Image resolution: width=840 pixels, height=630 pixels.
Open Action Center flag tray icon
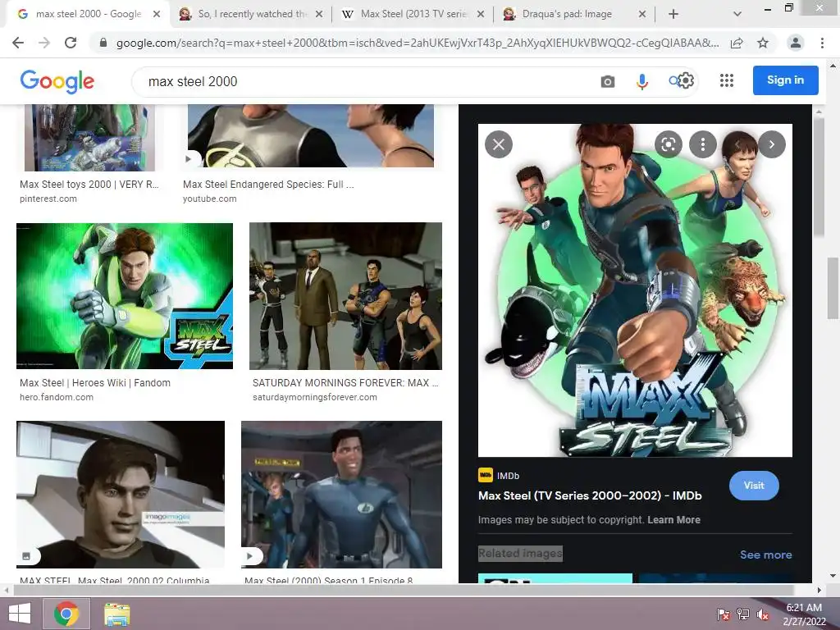(724, 614)
